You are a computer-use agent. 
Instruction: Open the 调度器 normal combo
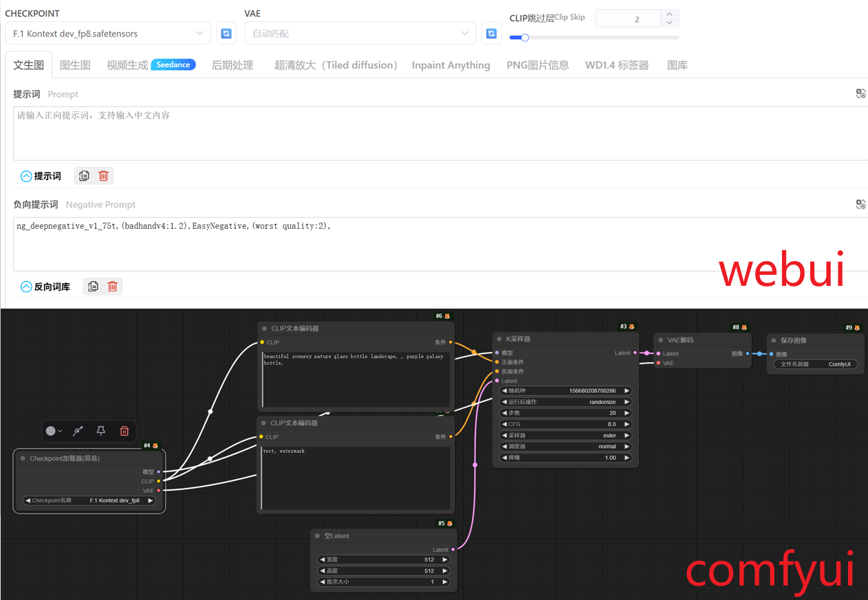point(565,446)
